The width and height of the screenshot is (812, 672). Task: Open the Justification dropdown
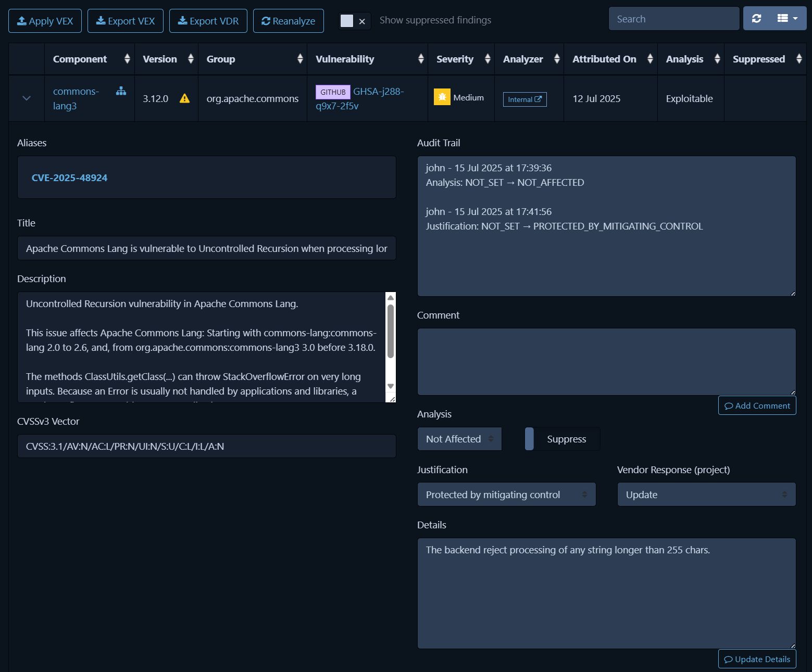507,495
